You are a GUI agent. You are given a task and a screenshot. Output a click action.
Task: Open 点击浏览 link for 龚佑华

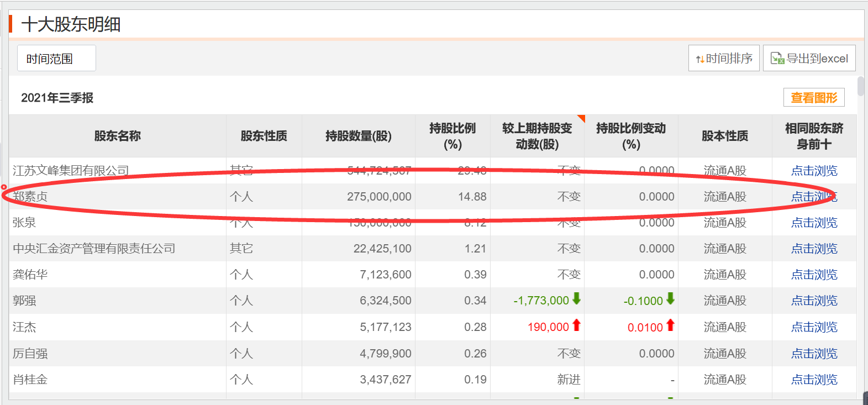coord(814,275)
